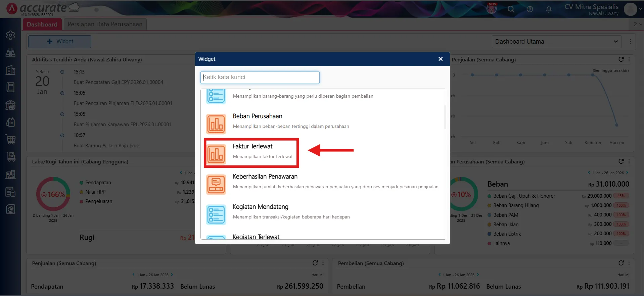
Task: Open the reports chart sidebar icon
Action: (10, 209)
